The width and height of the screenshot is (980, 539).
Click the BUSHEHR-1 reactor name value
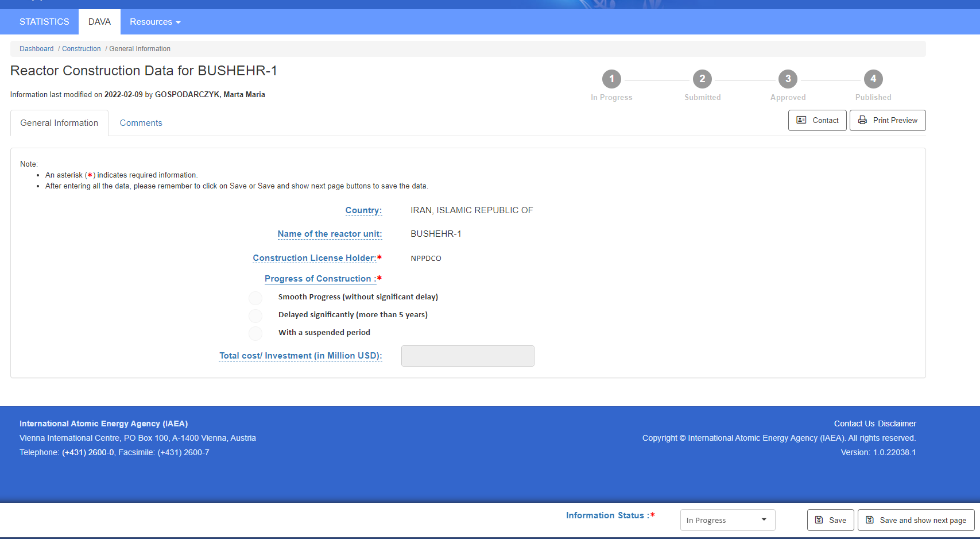click(436, 234)
